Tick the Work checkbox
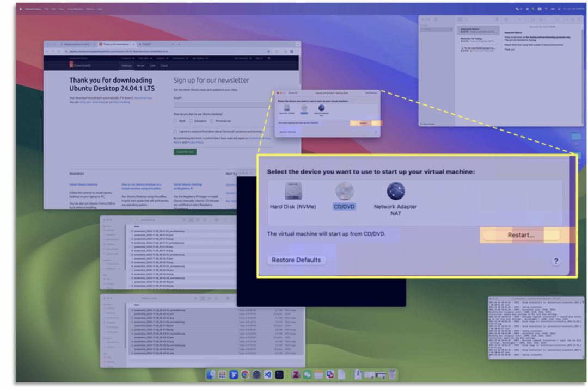 point(175,121)
